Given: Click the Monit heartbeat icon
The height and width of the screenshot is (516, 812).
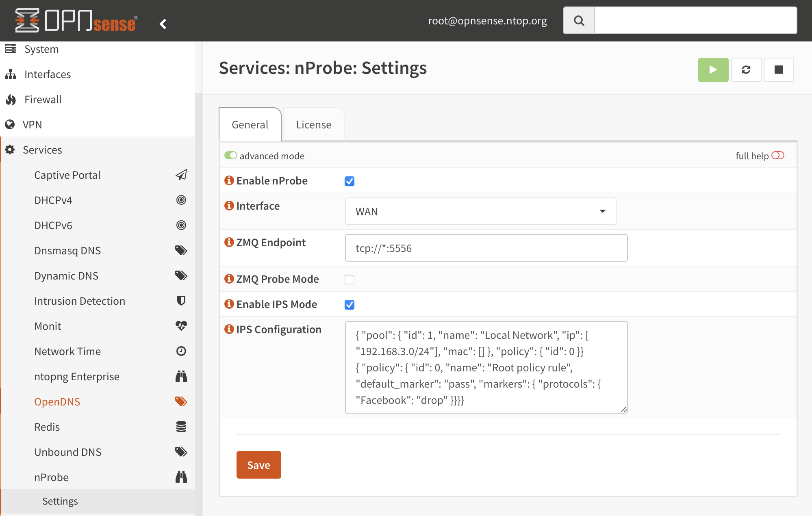Looking at the screenshot, I should pyautogui.click(x=181, y=326).
